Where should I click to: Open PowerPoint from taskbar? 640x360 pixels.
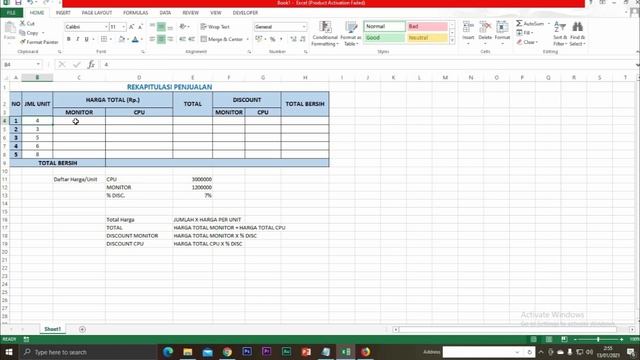(x=306, y=352)
